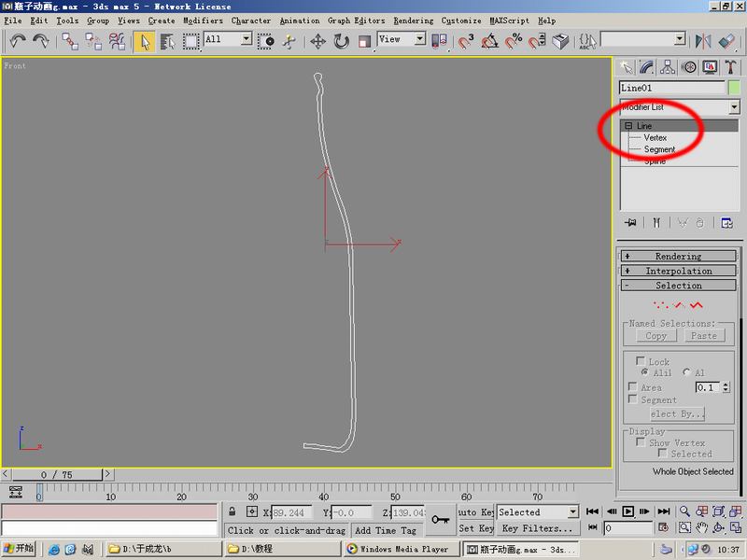Open the Create command panel tab
This screenshot has height=560, width=747.
[x=627, y=67]
